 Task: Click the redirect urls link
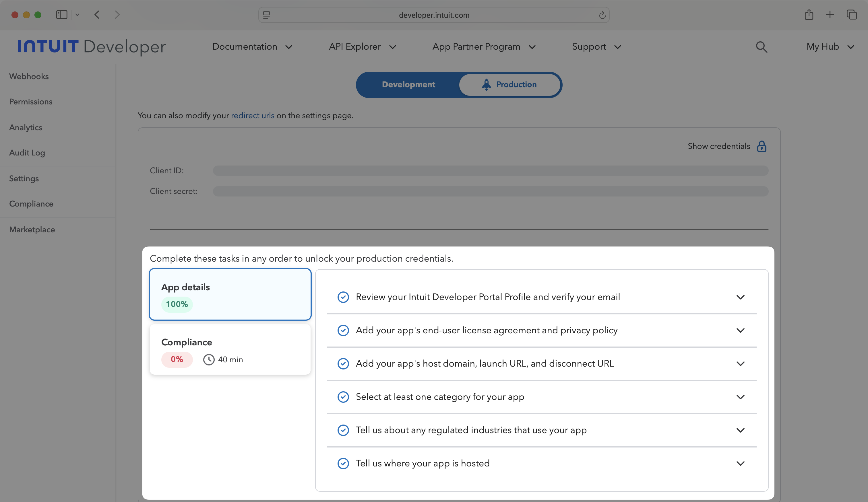pyautogui.click(x=253, y=115)
